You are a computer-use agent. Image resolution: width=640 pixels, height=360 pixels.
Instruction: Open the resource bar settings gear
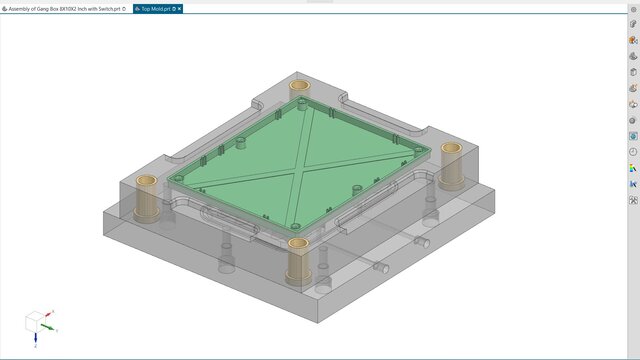point(633,10)
